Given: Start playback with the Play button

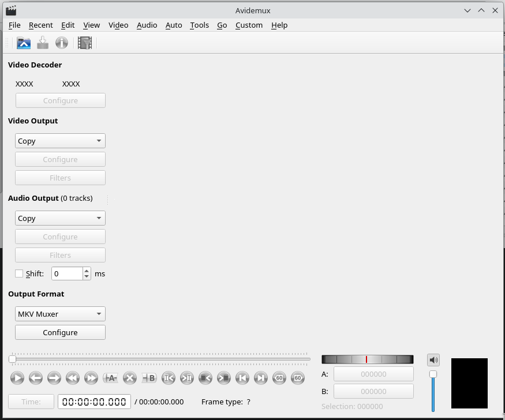Looking at the screenshot, I should point(17,378).
